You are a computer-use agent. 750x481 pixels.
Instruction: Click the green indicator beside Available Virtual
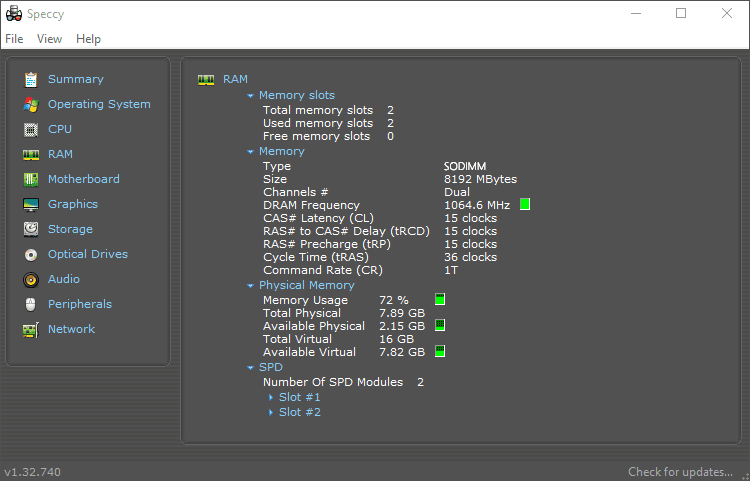(x=439, y=351)
